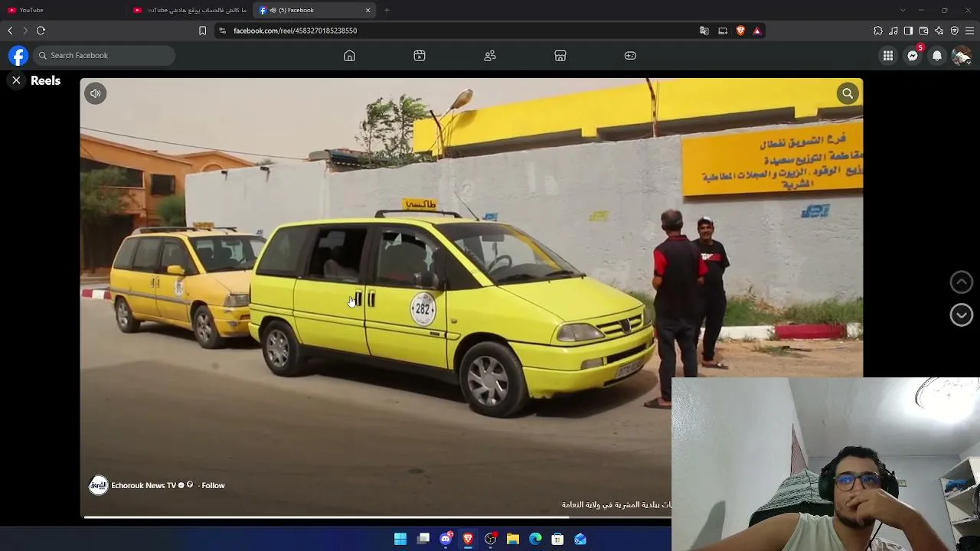Open Discord from the taskbar
980x551 pixels.
click(446, 540)
